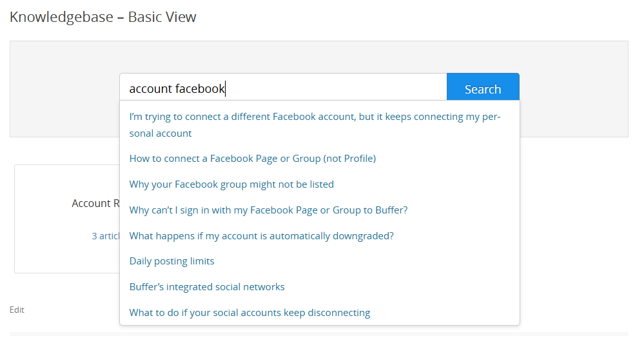Open the "Daily posting limits" article suggestion
The image size is (644, 356).
(x=171, y=261)
